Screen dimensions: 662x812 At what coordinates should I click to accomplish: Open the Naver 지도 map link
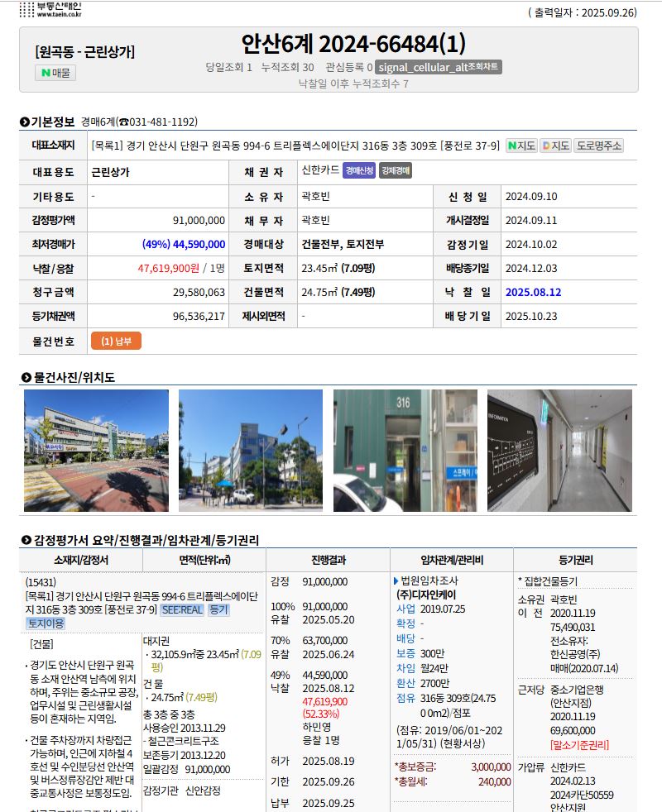tap(520, 146)
